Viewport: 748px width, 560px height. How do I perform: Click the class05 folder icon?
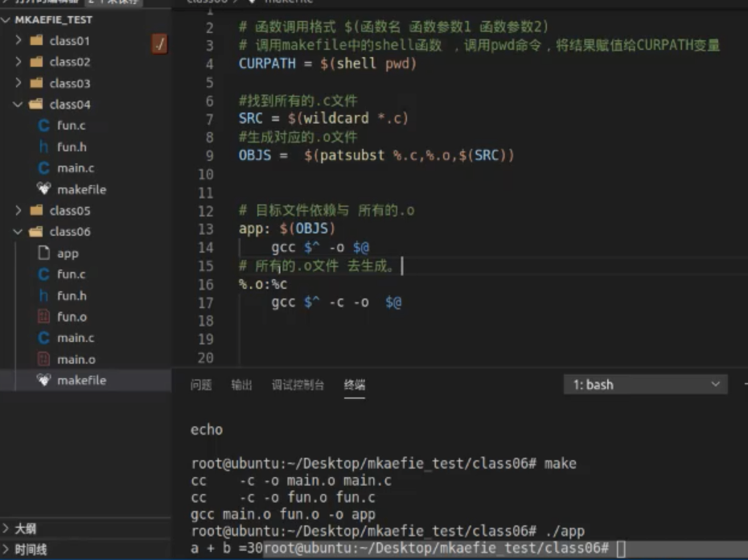click(36, 210)
